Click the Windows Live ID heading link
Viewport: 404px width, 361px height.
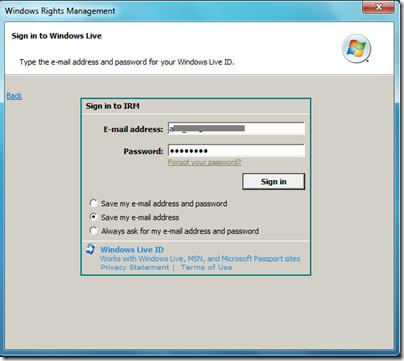tap(132, 250)
